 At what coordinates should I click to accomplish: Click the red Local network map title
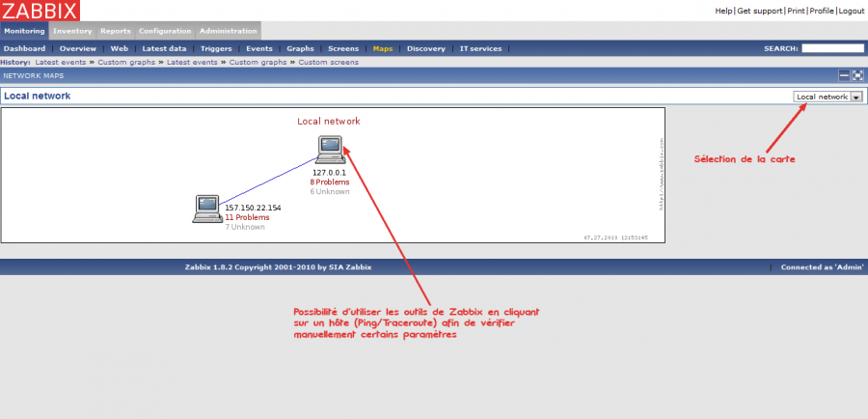pyautogui.click(x=329, y=121)
